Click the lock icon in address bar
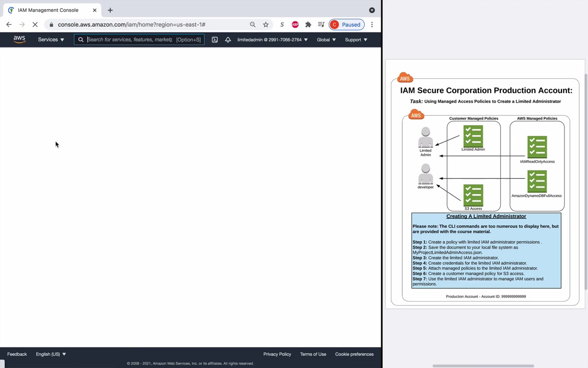Viewport: 588px width, 368px height. (x=52, y=25)
